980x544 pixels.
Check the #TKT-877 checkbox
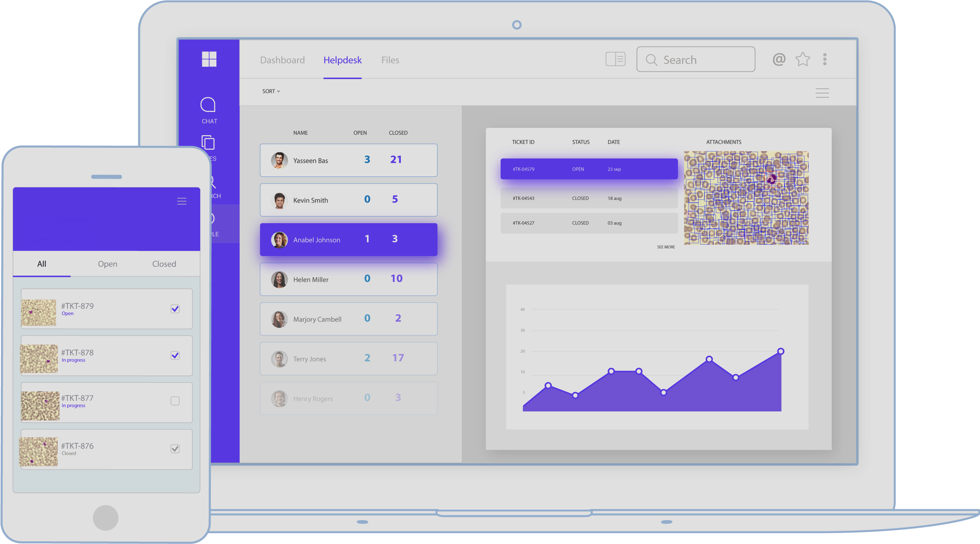coord(175,401)
